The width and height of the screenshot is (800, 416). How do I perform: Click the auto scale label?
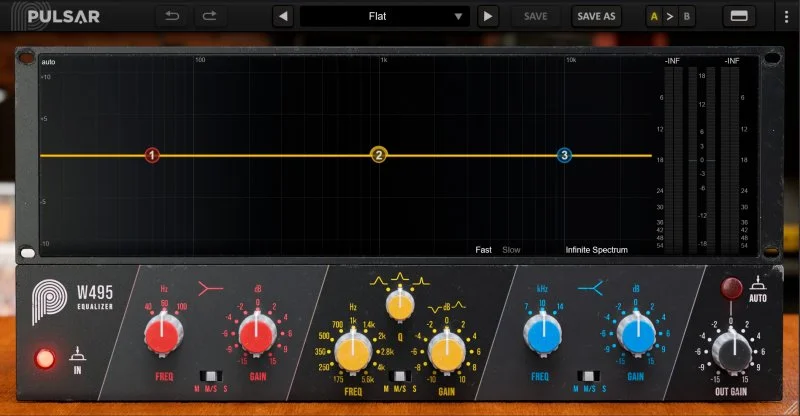[x=48, y=62]
